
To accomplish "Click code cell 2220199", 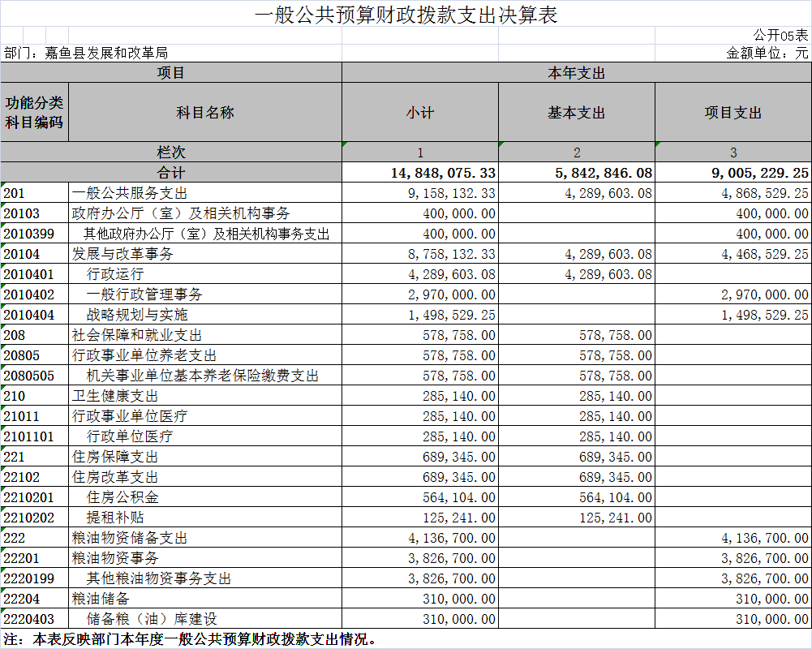I will [34, 578].
